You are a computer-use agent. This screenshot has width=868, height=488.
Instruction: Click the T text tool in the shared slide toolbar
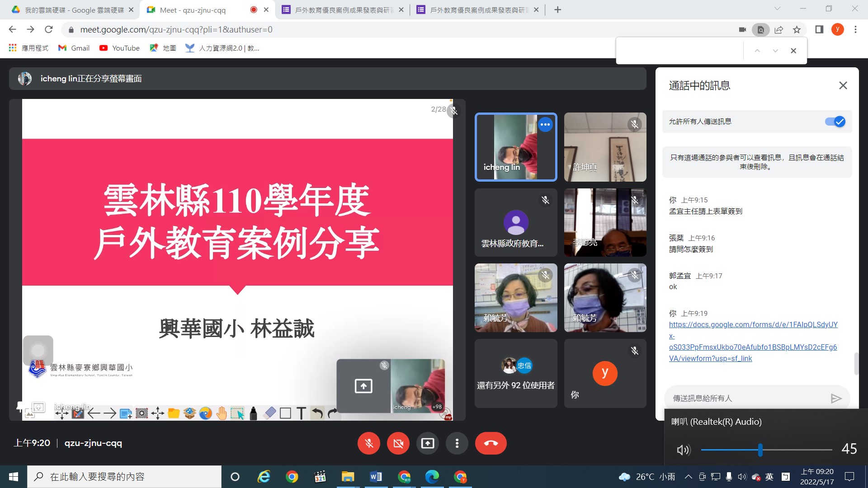point(301,413)
